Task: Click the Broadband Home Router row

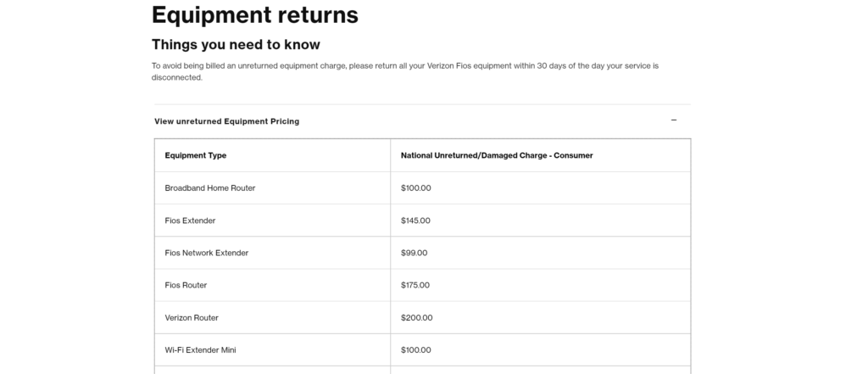Action: pos(422,187)
